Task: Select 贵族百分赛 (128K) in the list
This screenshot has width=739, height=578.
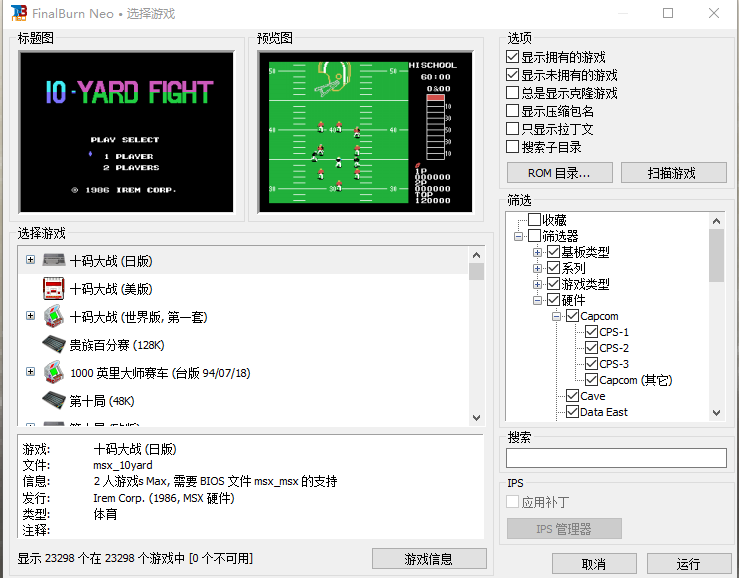Action: [117, 345]
